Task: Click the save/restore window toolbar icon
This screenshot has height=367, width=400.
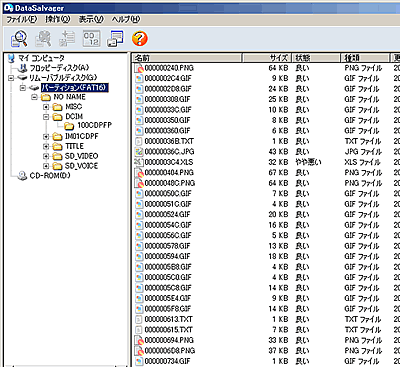Action: 115,38
